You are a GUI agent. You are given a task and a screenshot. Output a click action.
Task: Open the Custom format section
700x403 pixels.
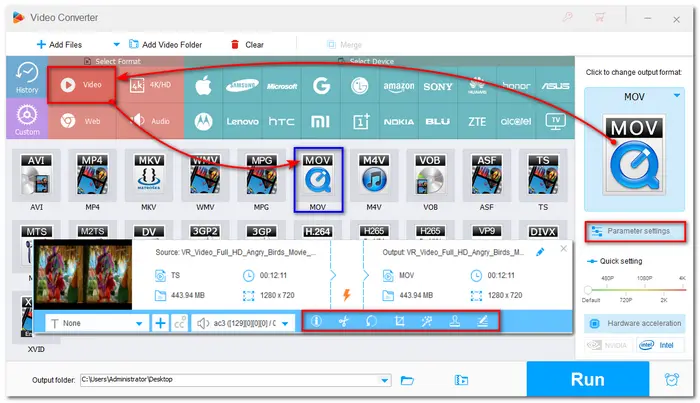pos(27,119)
